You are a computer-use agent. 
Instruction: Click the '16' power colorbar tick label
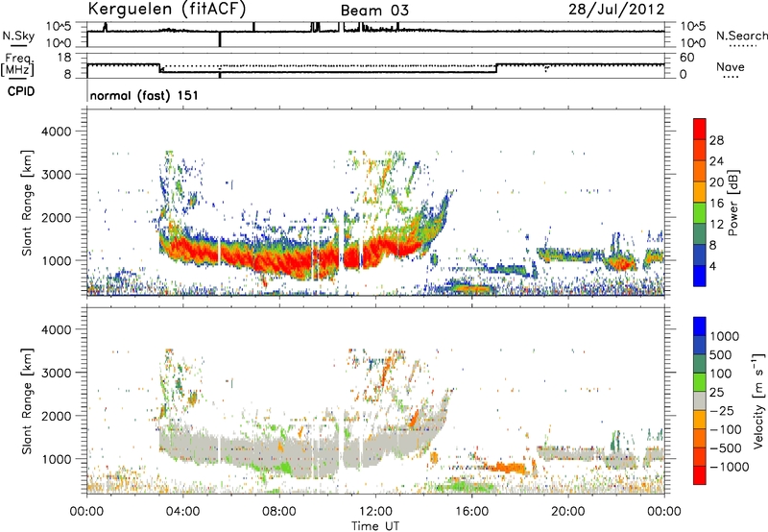point(716,204)
